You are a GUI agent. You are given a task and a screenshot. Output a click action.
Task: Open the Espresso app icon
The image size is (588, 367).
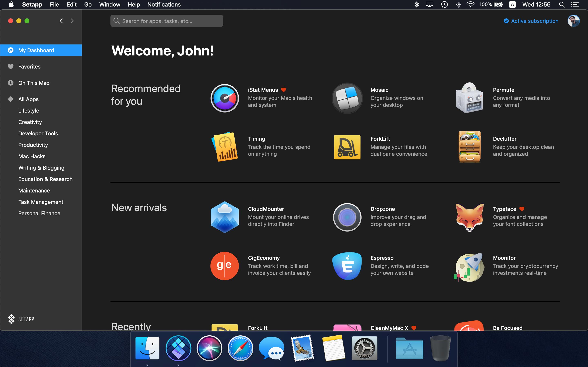coord(347,266)
